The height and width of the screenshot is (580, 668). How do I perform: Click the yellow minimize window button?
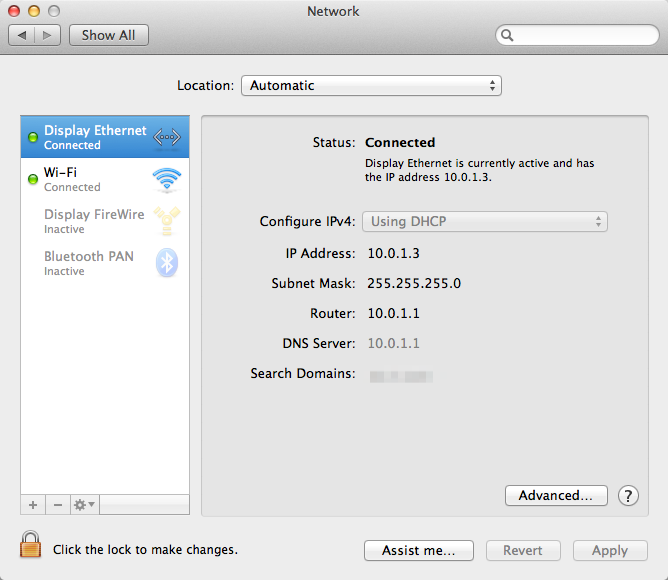click(x=34, y=11)
